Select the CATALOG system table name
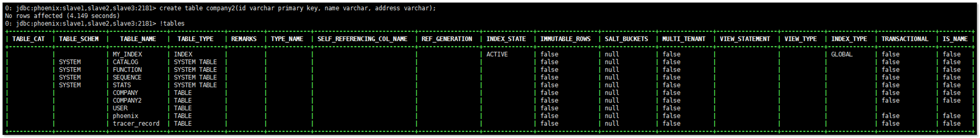Screen dimensions: 980x138 pyautogui.click(x=125, y=62)
